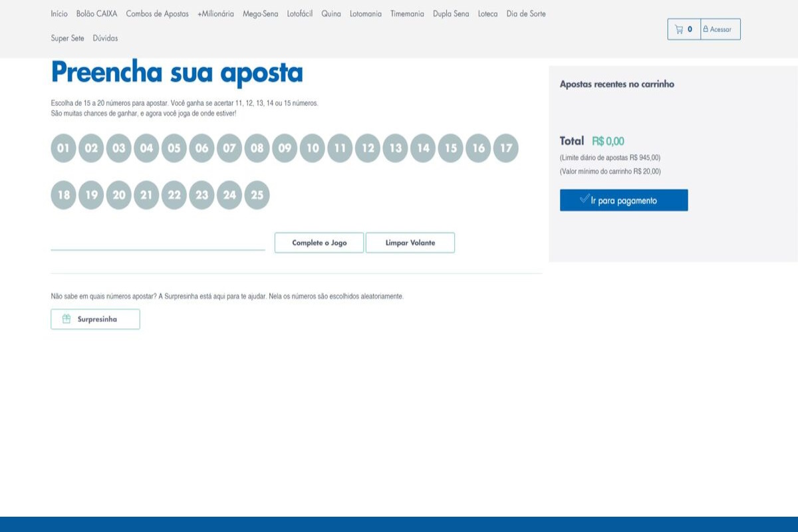The height and width of the screenshot is (532, 798).
Task: Toggle number 22 ball
Action: pos(174,196)
